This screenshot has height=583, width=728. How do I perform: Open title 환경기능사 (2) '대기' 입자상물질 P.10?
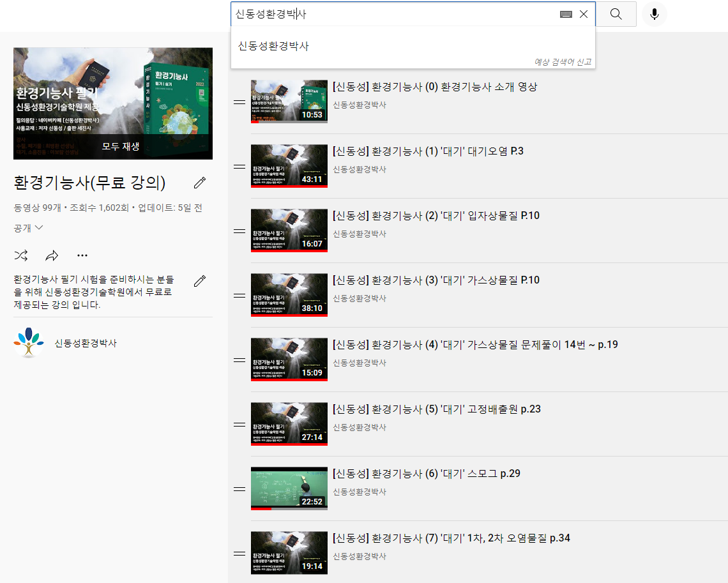click(x=436, y=216)
